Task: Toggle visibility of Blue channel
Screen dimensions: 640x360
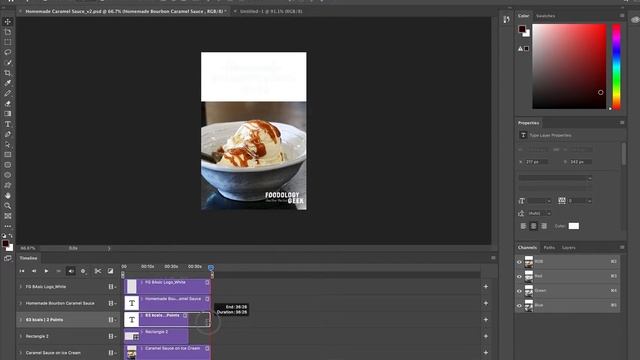Action: (x=519, y=305)
